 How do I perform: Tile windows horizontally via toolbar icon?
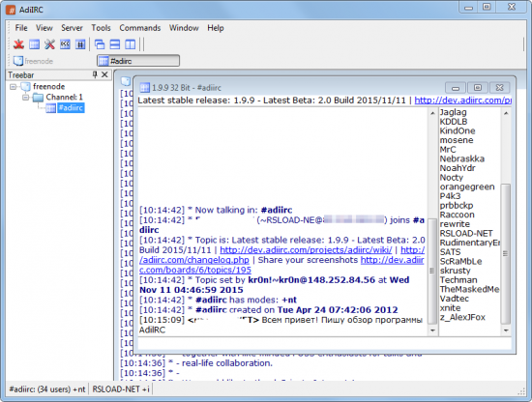[115, 44]
